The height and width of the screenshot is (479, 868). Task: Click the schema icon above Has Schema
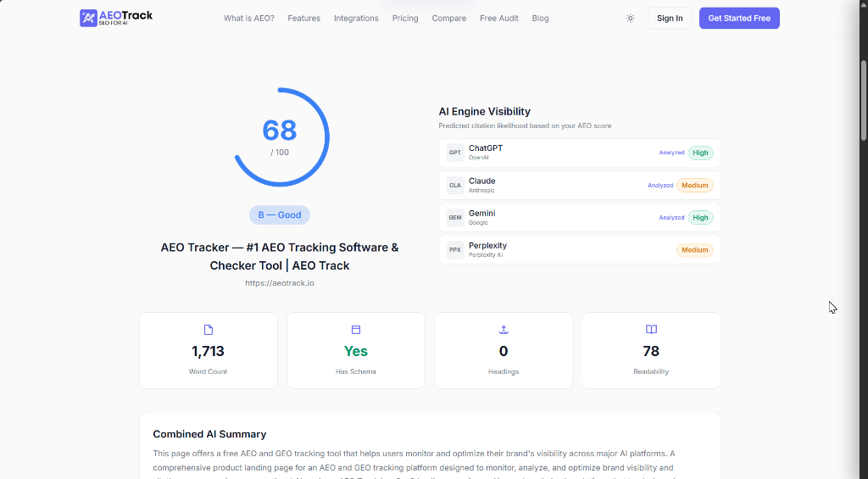(x=356, y=330)
